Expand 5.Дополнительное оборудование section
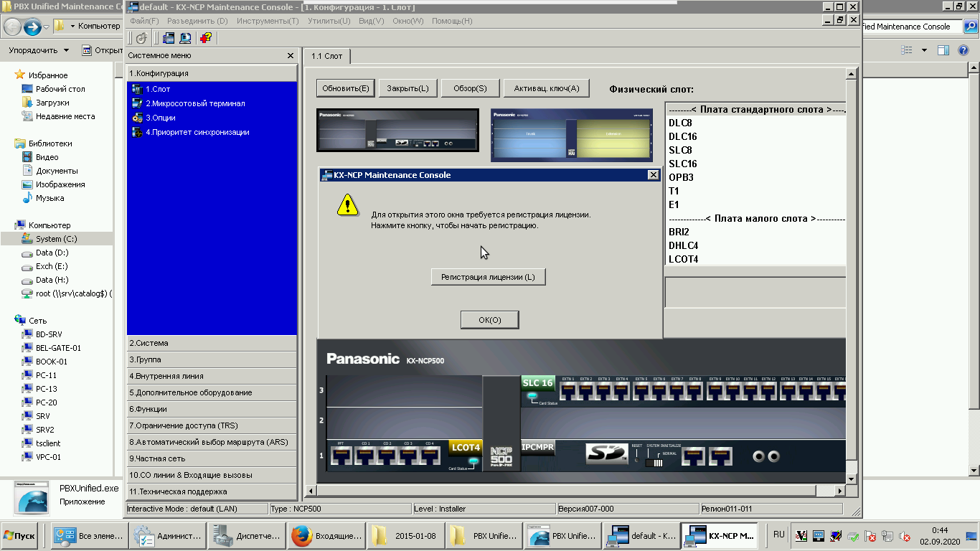 [x=212, y=392]
